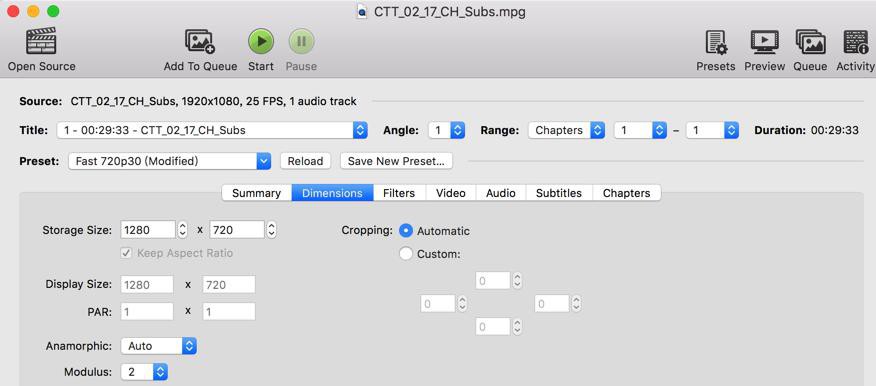Open the Activity log icon
The width and height of the screenshot is (876, 386).
855,42
